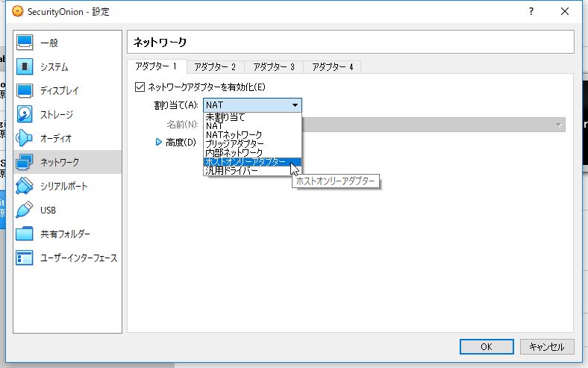The width and height of the screenshot is (588, 368).
Task: Select the ストレージ disk icon
Action: click(25, 114)
